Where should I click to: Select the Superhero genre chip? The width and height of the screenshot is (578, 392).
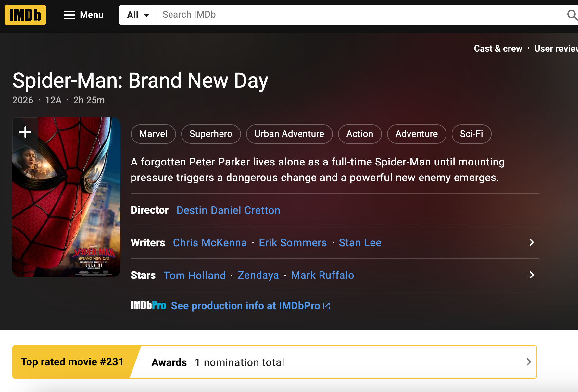pos(211,134)
